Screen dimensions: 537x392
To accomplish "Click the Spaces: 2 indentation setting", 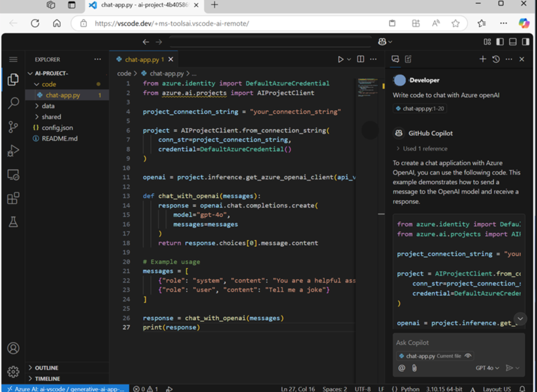I will coord(335,389).
